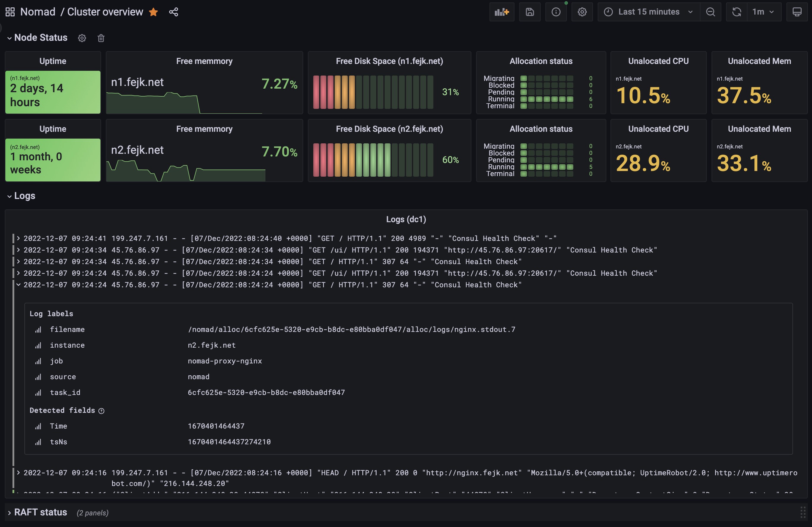Open the Last 15 minutes time picker
This screenshot has width=812, height=527.
click(648, 12)
